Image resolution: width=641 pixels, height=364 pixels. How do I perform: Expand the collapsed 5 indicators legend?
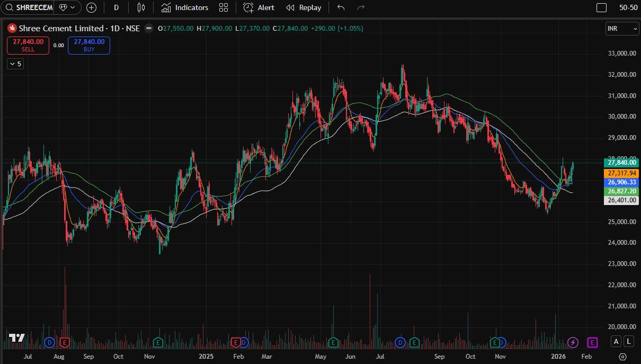[x=15, y=64]
